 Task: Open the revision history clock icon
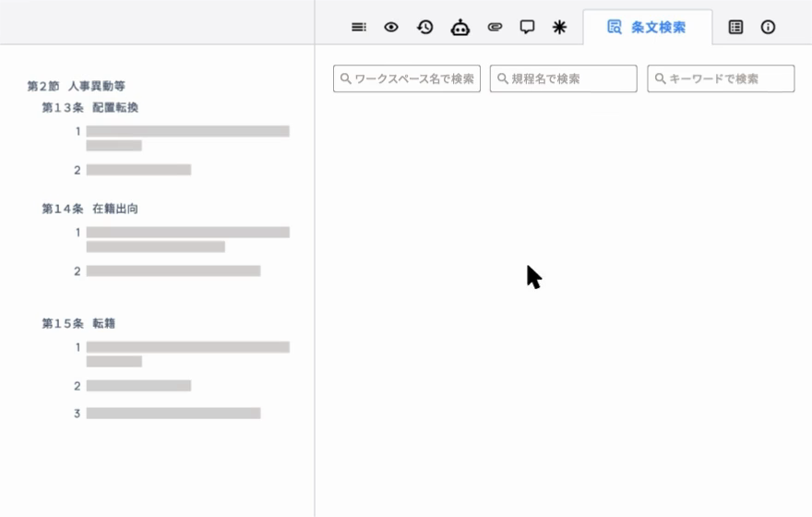coord(425,28)
